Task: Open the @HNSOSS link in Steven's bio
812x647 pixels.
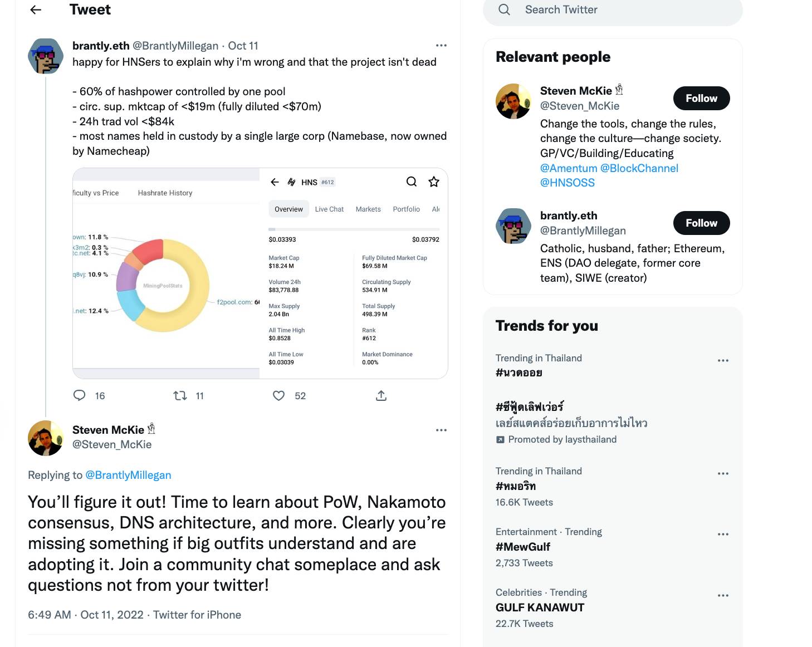Action: click(568, 183)
